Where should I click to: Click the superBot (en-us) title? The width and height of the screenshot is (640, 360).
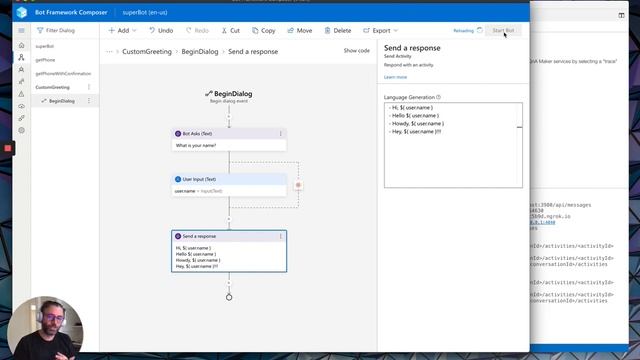tap(145, 13)
